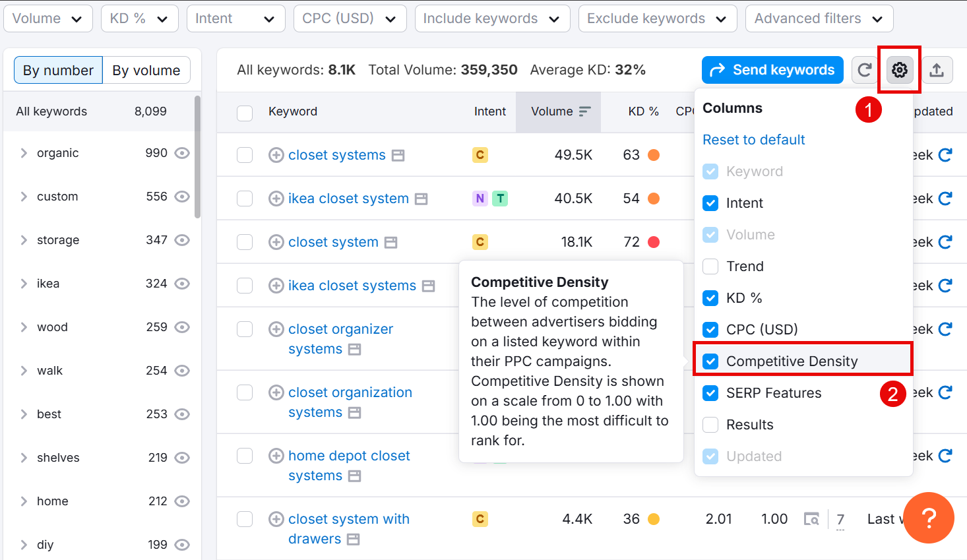Open SERP icon beside closet organization systems
This screenshot has height=560, width=967.
pos(355,413)
